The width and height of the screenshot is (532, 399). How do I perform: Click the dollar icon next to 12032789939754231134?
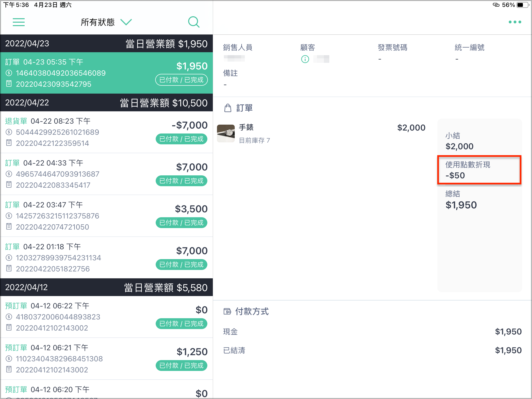[x=9, y=258]
